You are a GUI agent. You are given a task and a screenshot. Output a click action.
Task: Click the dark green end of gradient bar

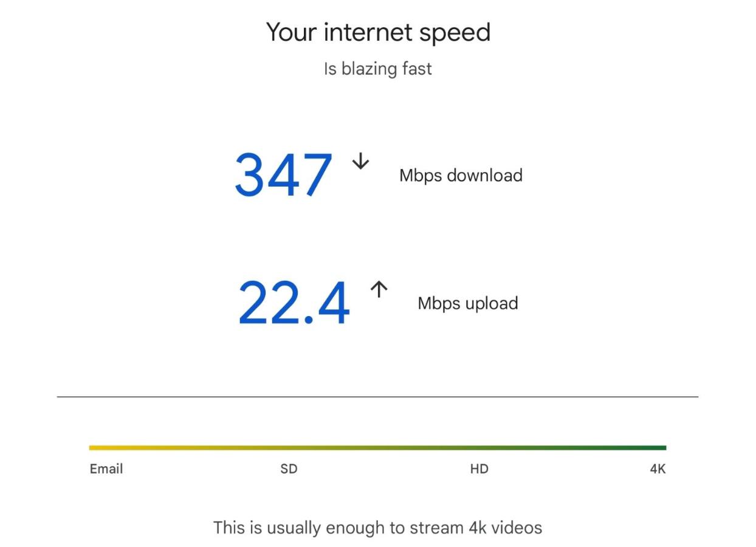[x=658, y=448]
